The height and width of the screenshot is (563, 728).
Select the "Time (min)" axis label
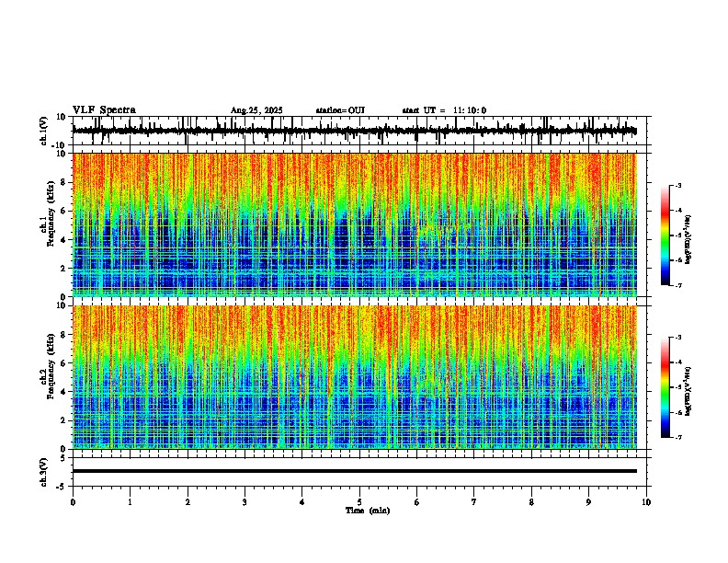(368, 511)
